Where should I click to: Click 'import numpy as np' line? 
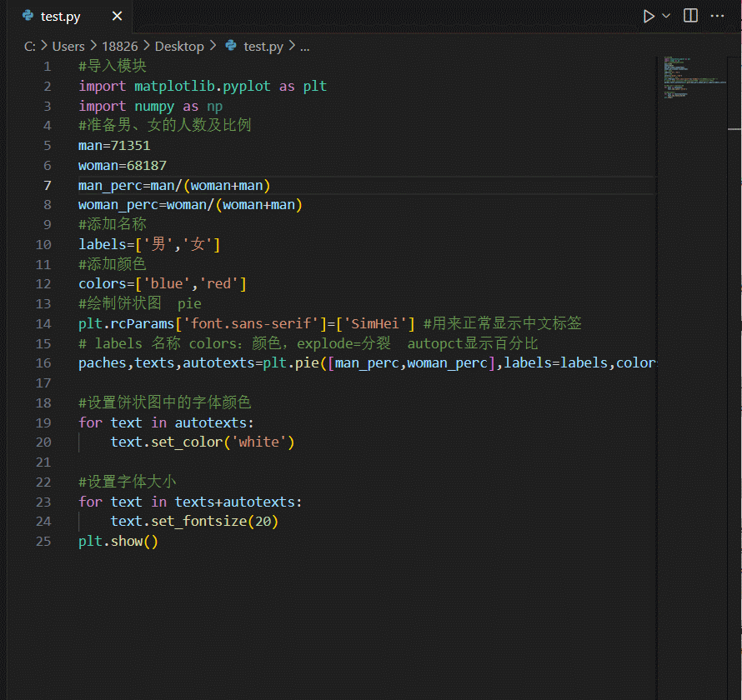[150, 107]
